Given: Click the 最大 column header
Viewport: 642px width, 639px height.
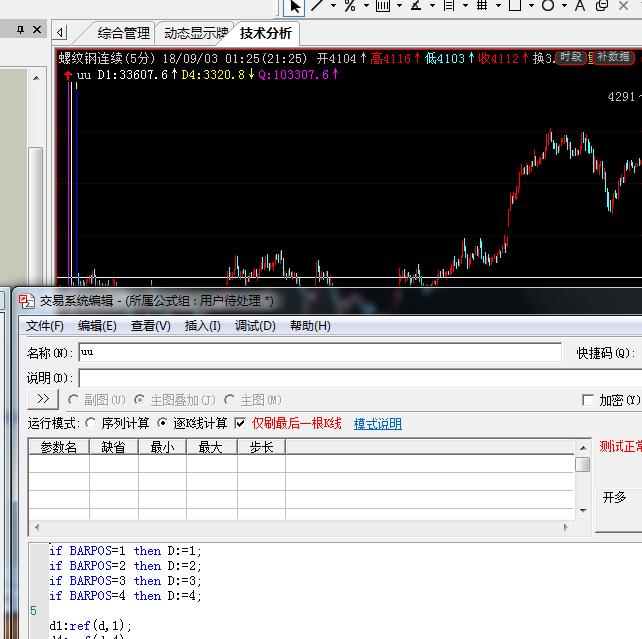Looking at the screenshot, I should (212, 447).
